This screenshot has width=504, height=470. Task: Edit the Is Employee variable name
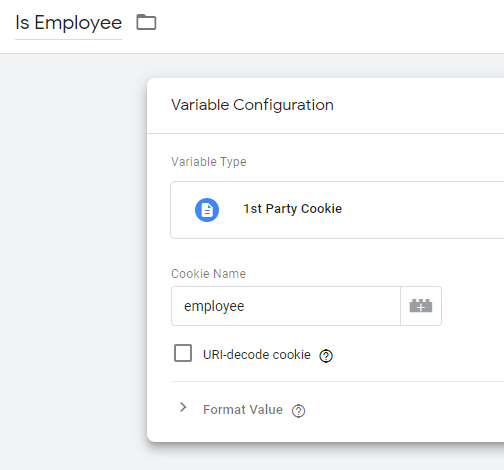[x=68, y=23]
